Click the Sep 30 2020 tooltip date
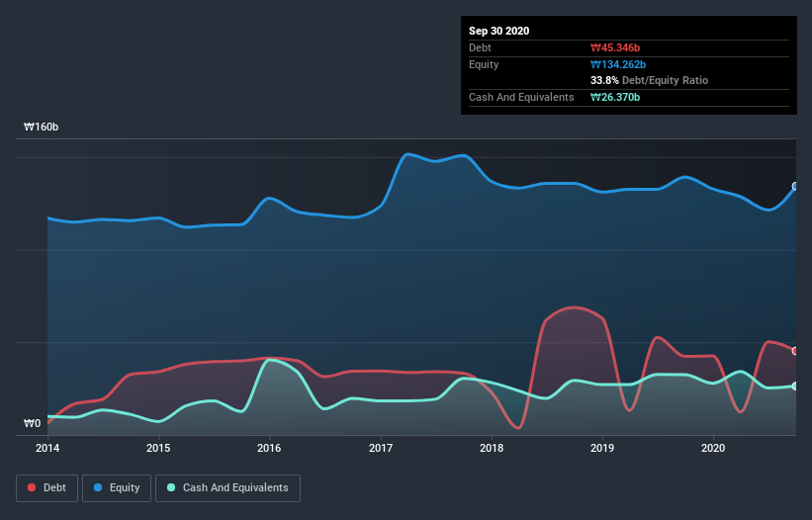Screen dimensions: 812x520 pos(498,31)
